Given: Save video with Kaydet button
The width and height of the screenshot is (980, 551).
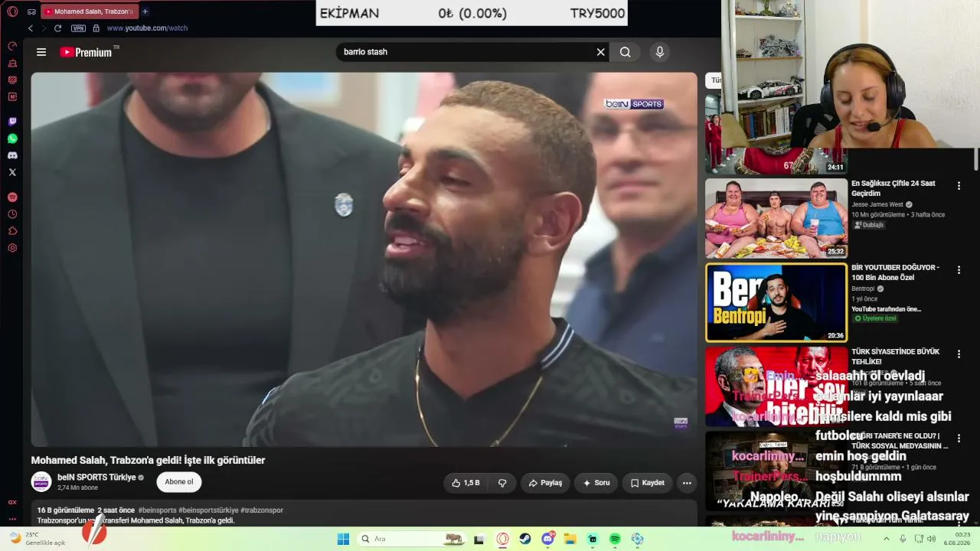Looking at the screenshot, I should click(x=648, y=483).
